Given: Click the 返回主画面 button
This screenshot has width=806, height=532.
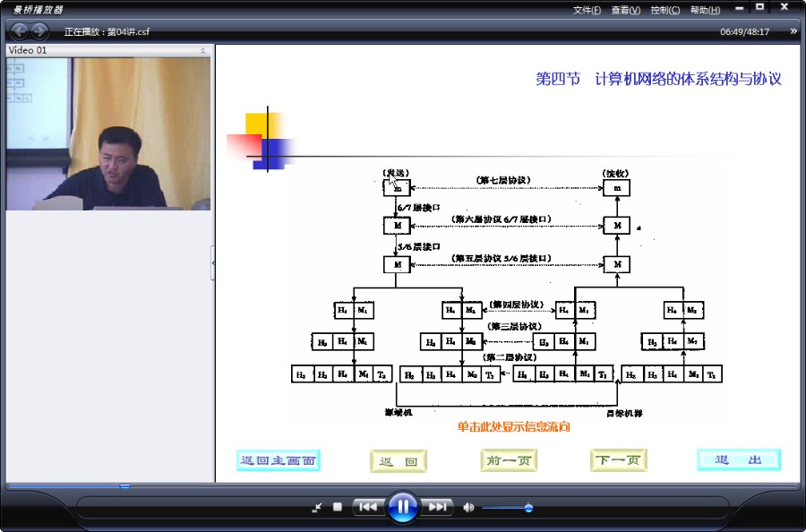Looking at the screenshot, I should click(279, 460).
